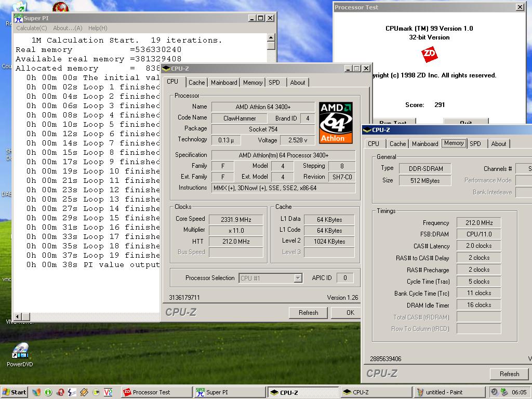Screen dimensions: 532x399
Task: Switch to Super PI taskbar button
Action: [x=230, y=392]
